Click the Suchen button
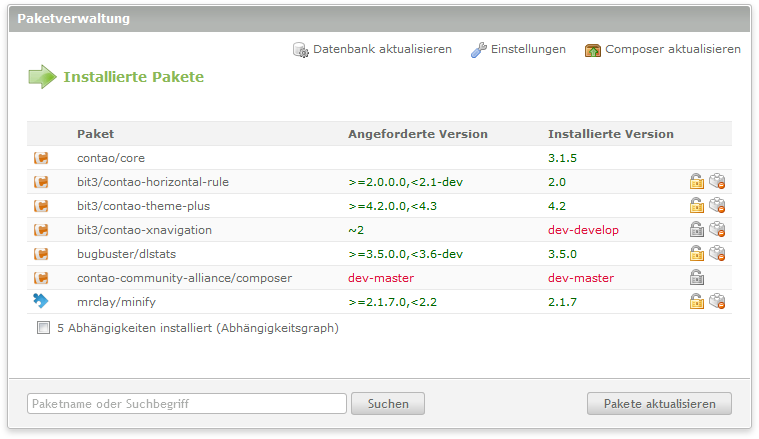759x439 pixels. coord(388,404)
